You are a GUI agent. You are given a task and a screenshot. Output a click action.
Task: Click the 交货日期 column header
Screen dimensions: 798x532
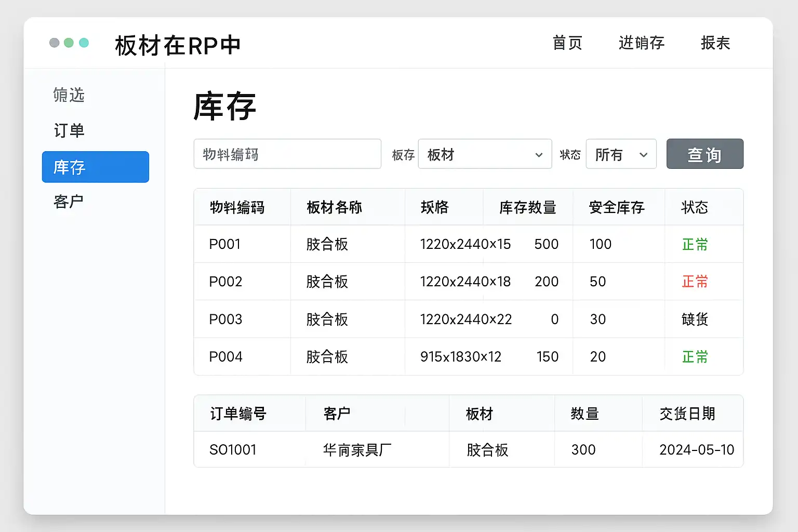click(x=687, y=414)
